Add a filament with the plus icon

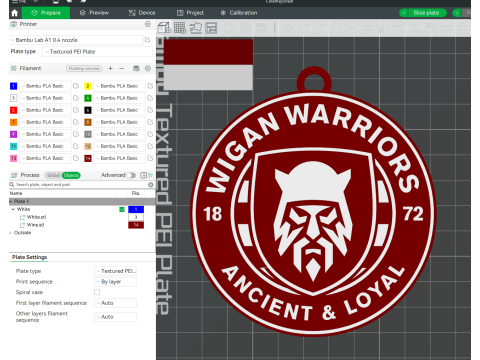tap(110, 68)
